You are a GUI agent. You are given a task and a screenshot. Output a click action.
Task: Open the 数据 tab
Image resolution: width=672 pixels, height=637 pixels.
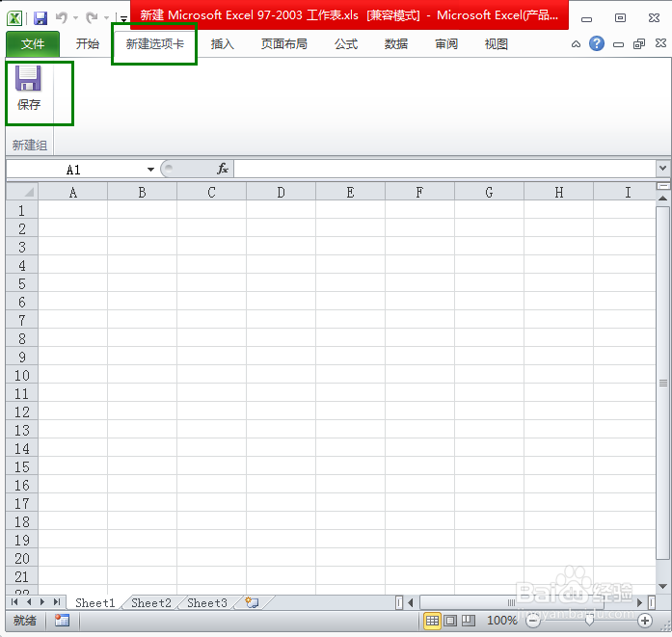pyautogui.click(x=395, y=44)
